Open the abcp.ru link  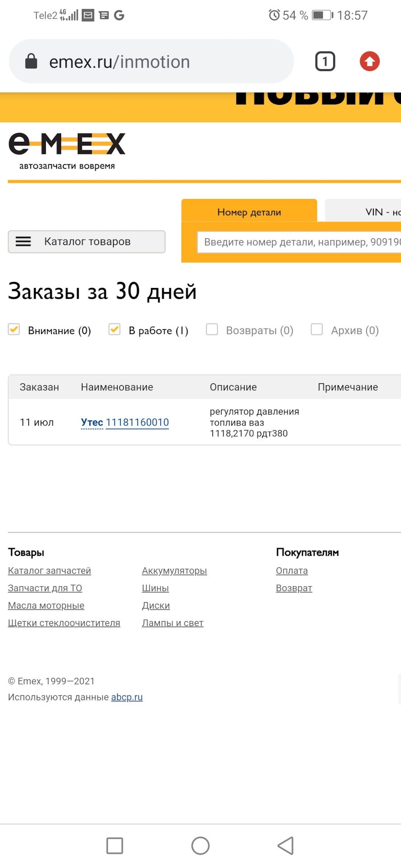pyautogui.click(x=127, y=697)
